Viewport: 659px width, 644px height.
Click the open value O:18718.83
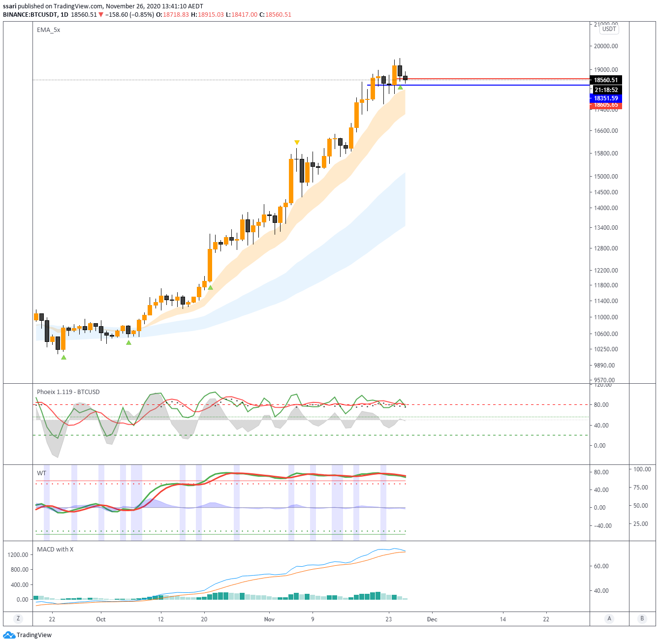pyautogui.click(x=172, y=15)
